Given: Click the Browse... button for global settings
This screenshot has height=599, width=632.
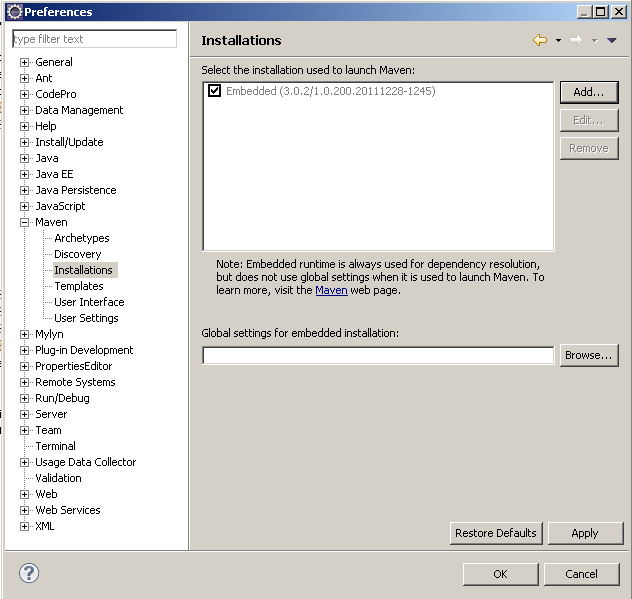Looking at the screenshot, I should [x=589, y=355].
